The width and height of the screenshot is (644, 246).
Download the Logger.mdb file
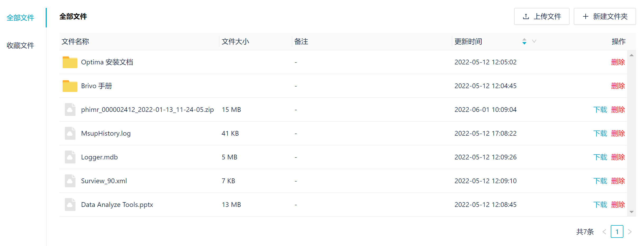pos(600,157)
